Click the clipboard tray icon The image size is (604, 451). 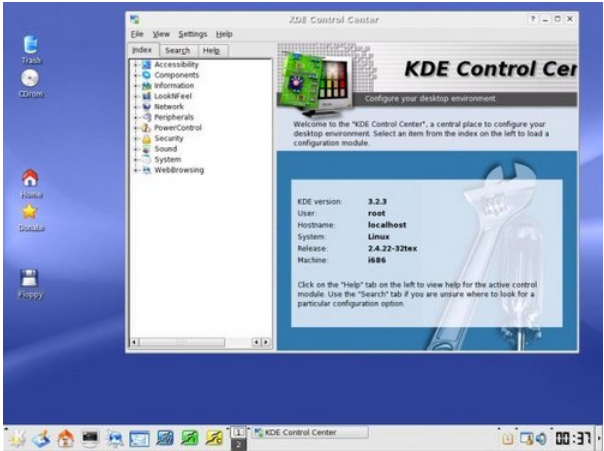pyautogui.click(x=507, y=438)
